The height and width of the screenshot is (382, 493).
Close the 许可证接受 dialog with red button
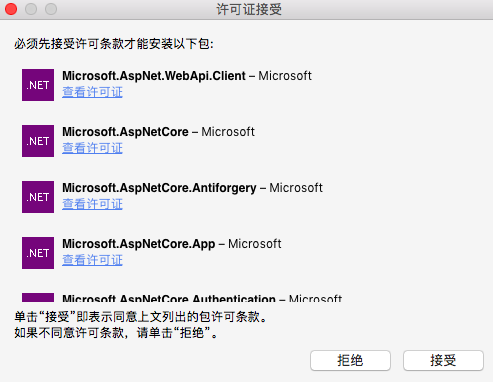click(x=11, y=9)
